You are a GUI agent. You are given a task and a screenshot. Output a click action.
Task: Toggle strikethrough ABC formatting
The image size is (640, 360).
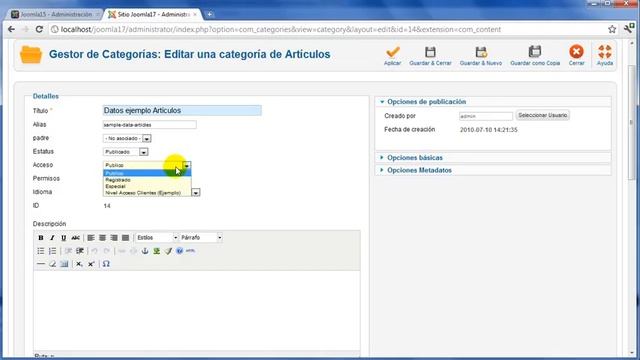[x=76, y=238]
